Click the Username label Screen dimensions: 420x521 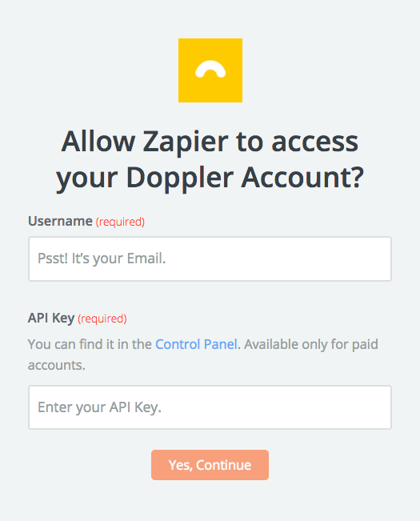pyautogui.click(x=60, y=221)
